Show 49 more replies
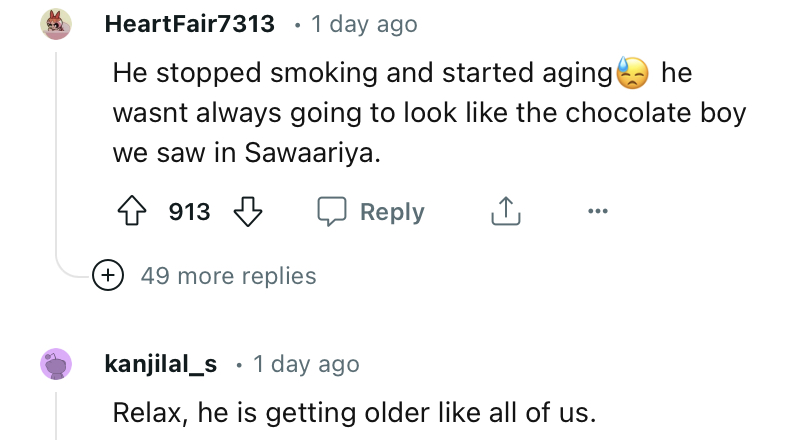 click(228, 275)
